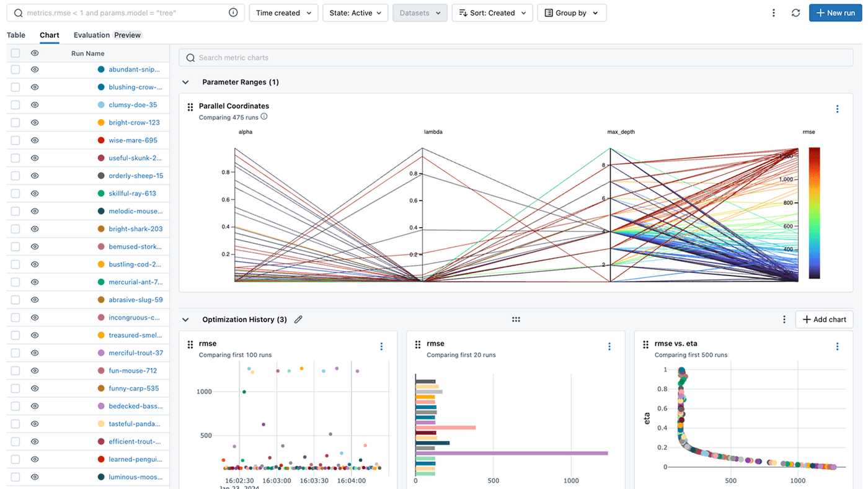Open the Time created filter dropdown
Screen dimensions: 868x489
pos(283,12)
